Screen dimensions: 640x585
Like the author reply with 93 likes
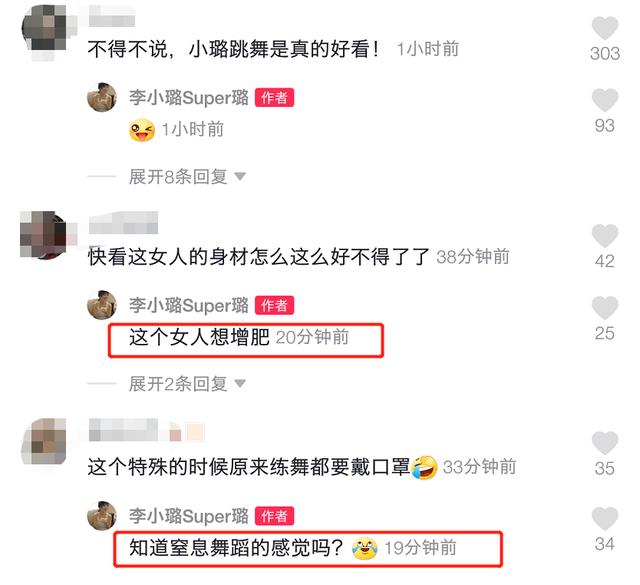(605, 100)
